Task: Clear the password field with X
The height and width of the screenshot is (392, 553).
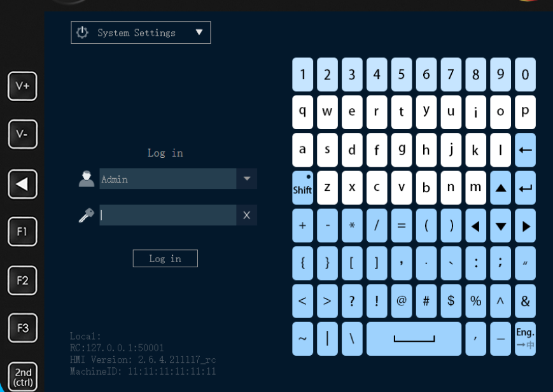Action: (x=246, y=215)
